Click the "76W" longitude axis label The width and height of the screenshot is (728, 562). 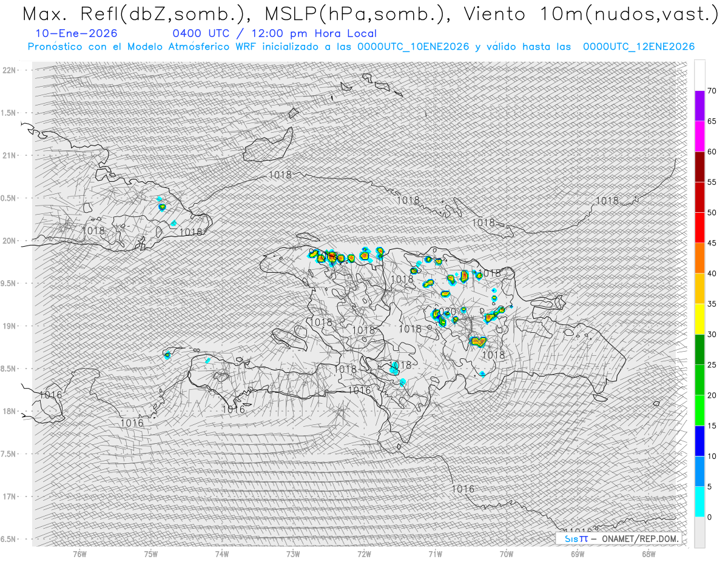pos(79,554)
